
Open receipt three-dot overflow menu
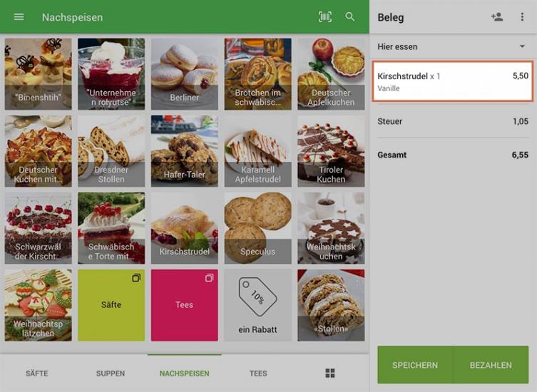(522, 17)
